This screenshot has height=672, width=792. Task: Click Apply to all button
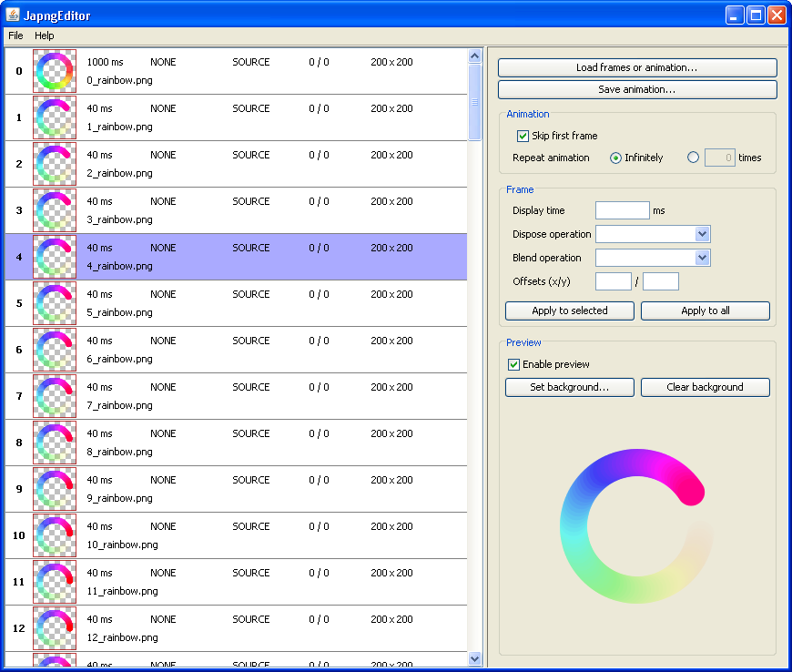click(706, 311)
